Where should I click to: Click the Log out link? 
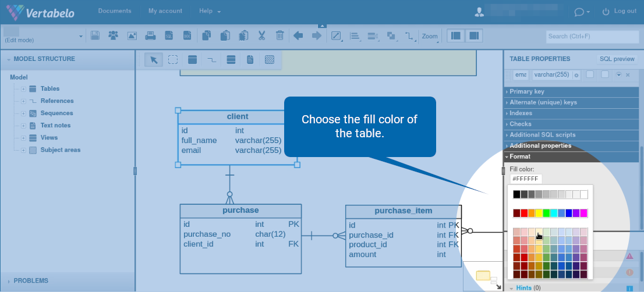click(620, 11)
